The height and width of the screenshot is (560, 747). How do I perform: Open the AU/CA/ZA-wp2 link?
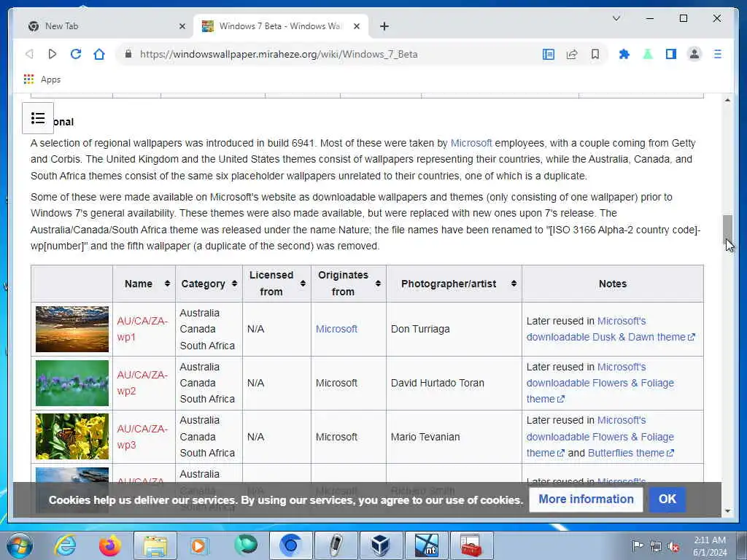(x=142, y=383)
